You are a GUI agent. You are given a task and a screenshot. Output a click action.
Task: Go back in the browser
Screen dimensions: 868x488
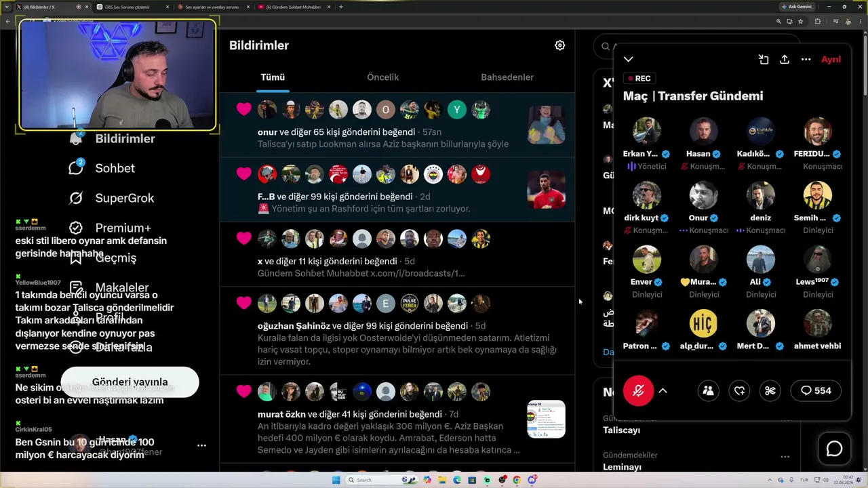coord(8,21)
